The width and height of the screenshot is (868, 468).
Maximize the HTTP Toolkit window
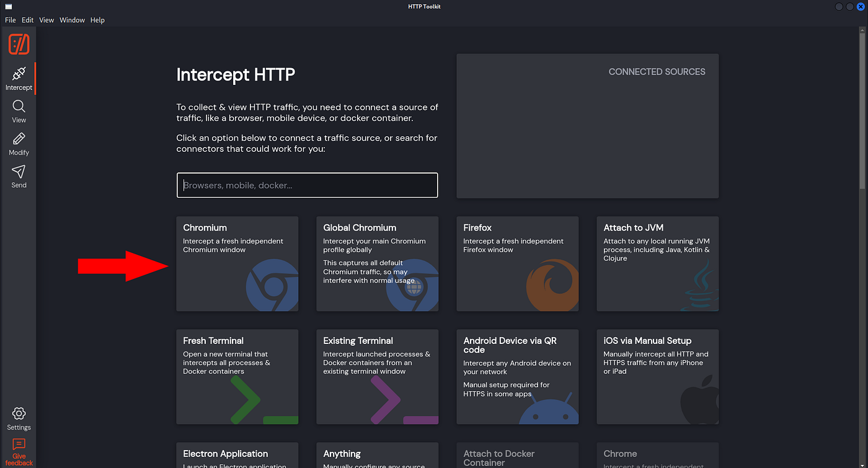pyautogui.click(x=850, y=6)
